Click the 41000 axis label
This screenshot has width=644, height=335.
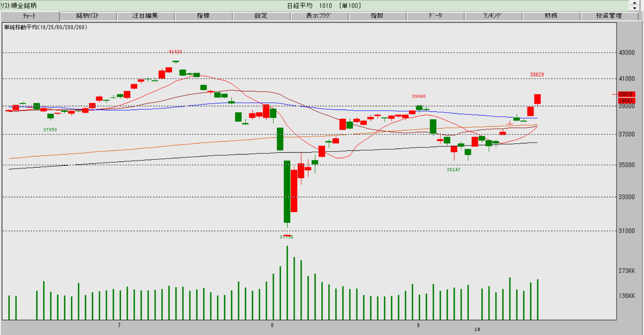coord(627,79)
